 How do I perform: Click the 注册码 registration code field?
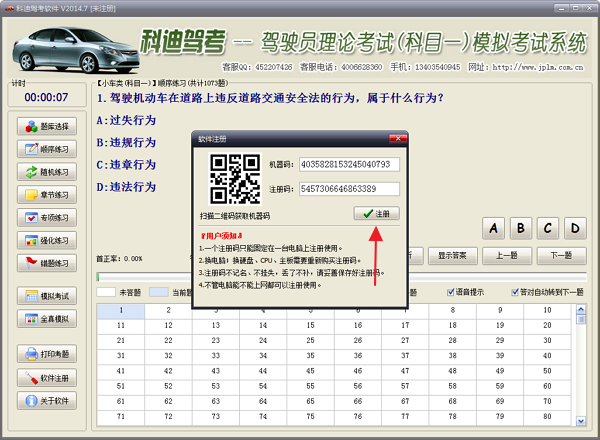pyautogui.click(x=349, y=189)
